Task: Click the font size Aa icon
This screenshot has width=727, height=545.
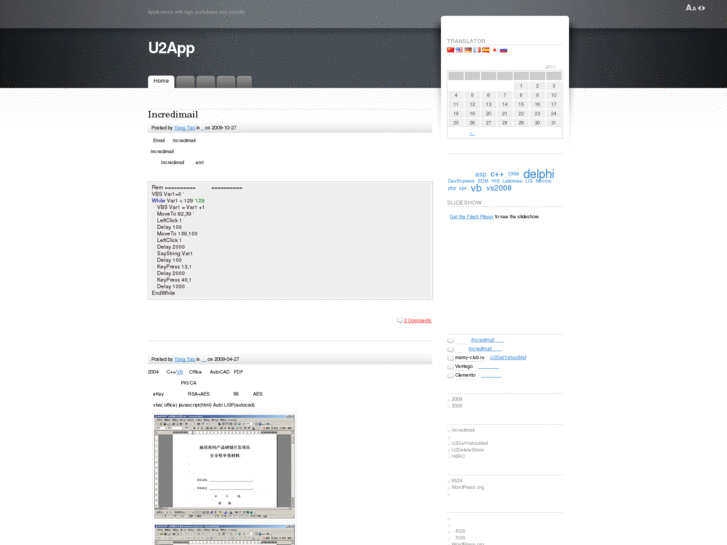Action: [691, 7]
